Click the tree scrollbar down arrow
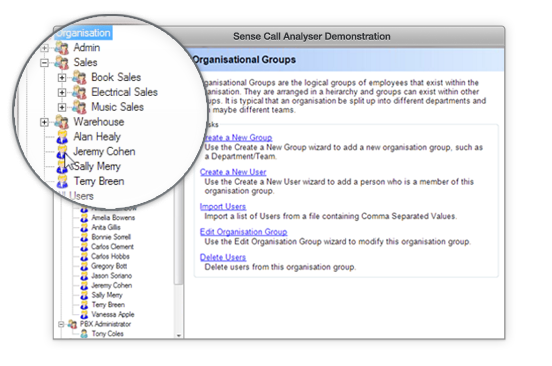 [x=179, y=335]
